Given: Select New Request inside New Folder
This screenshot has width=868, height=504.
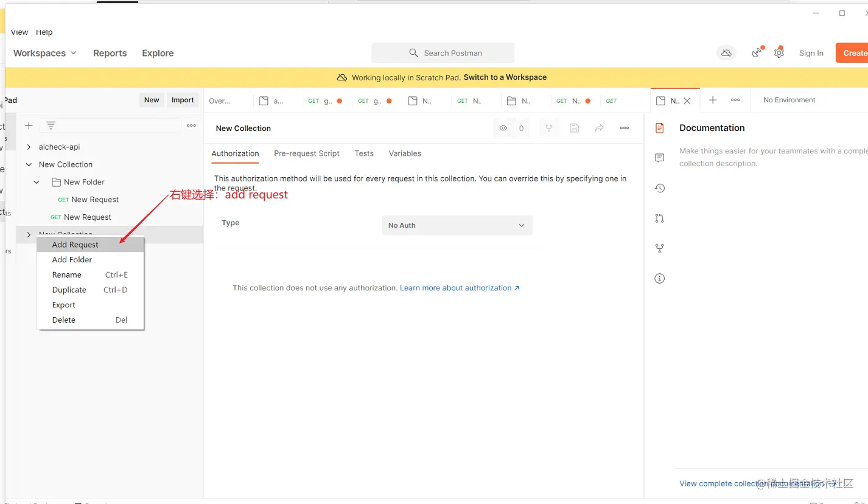Looking at the screenshot, I should coord(95,200).
